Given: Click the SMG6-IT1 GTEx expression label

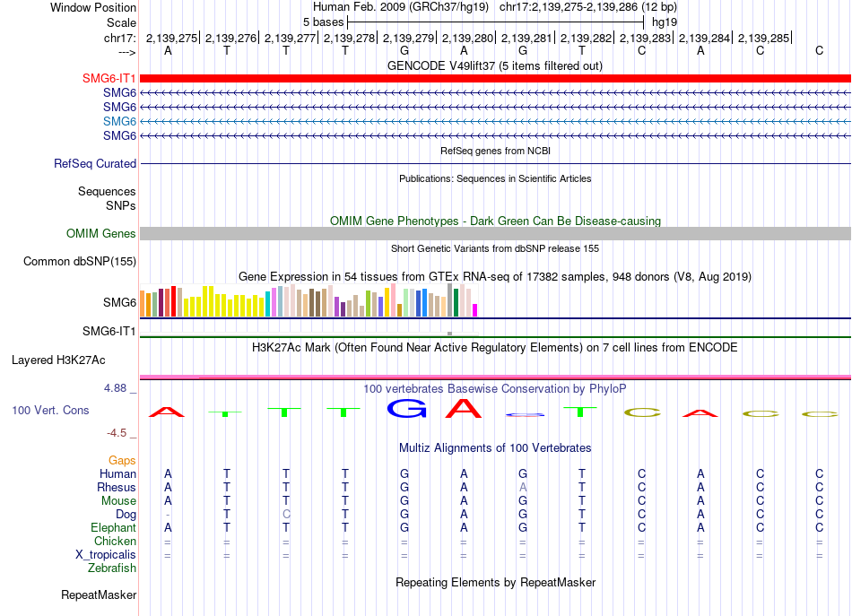Looking at the screenshot, I should [x=109, y=331].
